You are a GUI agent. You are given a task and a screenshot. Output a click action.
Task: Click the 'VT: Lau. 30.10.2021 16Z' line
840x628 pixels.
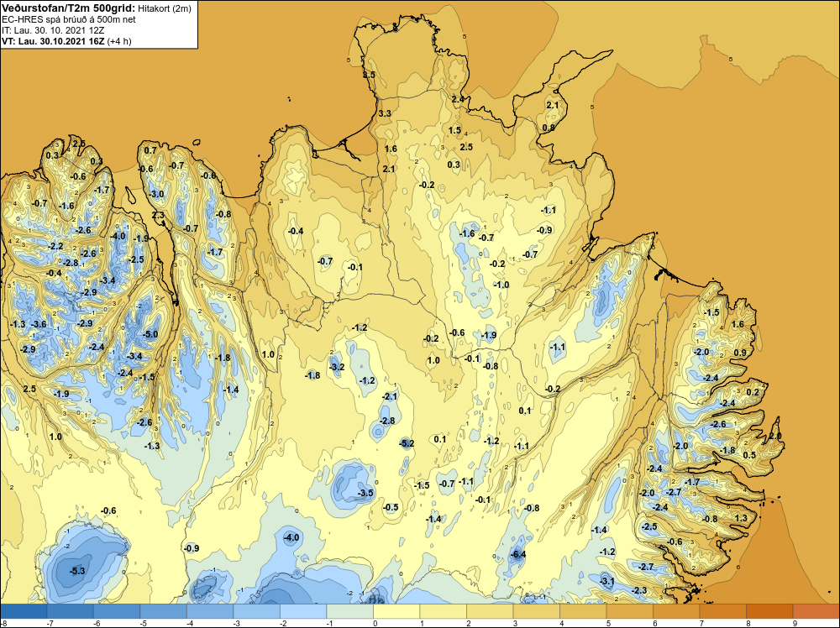tap(53, 41)
